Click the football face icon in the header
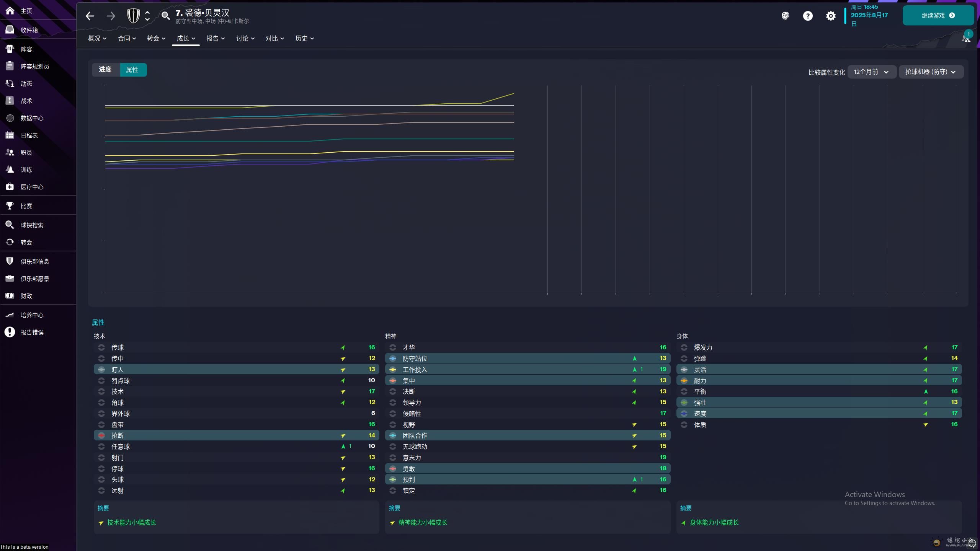The image size is (980, 551). click(x=785, y=16)
